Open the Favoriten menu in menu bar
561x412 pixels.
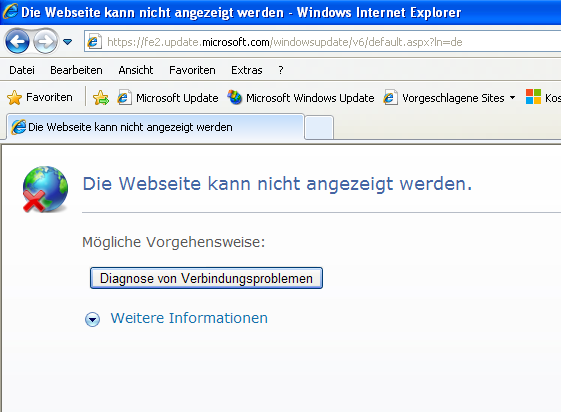point(192,70)
